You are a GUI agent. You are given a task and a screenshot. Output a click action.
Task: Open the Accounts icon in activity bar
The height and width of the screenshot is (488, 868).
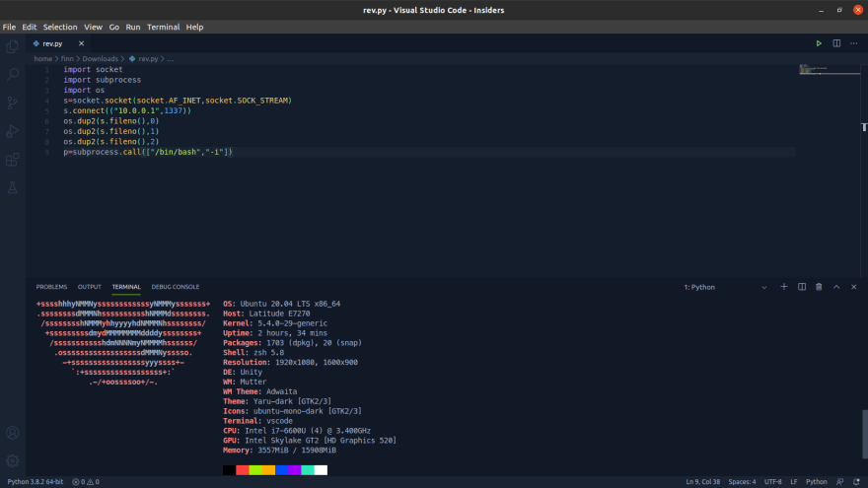12,433
